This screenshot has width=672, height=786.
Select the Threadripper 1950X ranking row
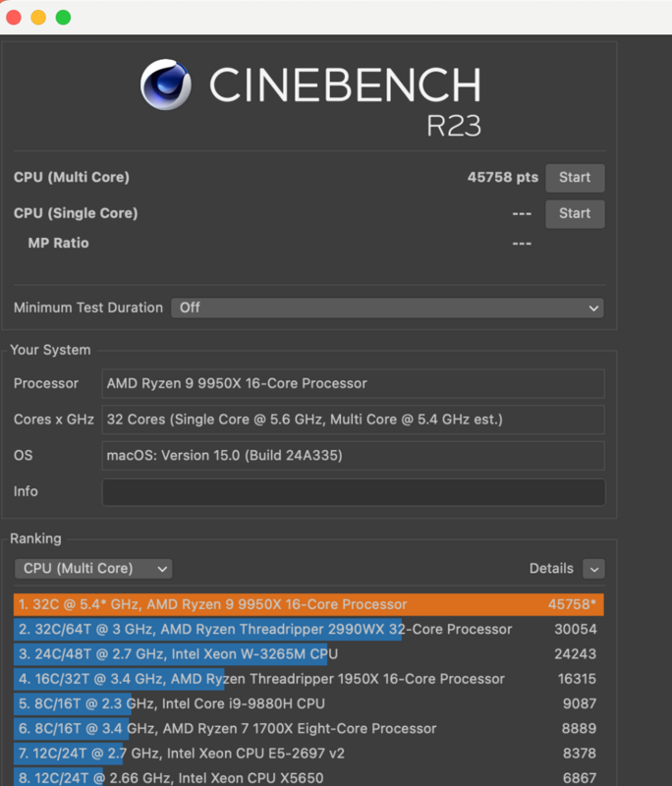(308, 679)
